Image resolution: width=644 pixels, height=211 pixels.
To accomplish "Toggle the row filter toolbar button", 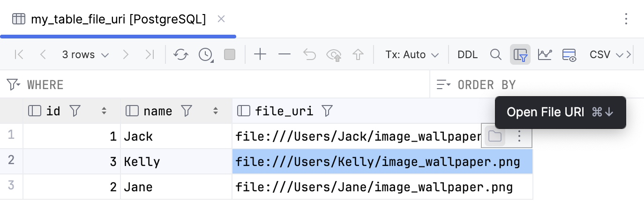I will tap(520, 55).
